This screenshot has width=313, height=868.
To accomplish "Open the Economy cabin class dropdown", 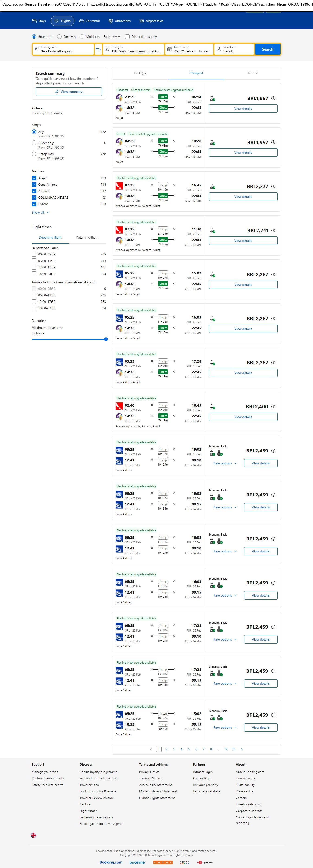I will click(x=112, y=37).
